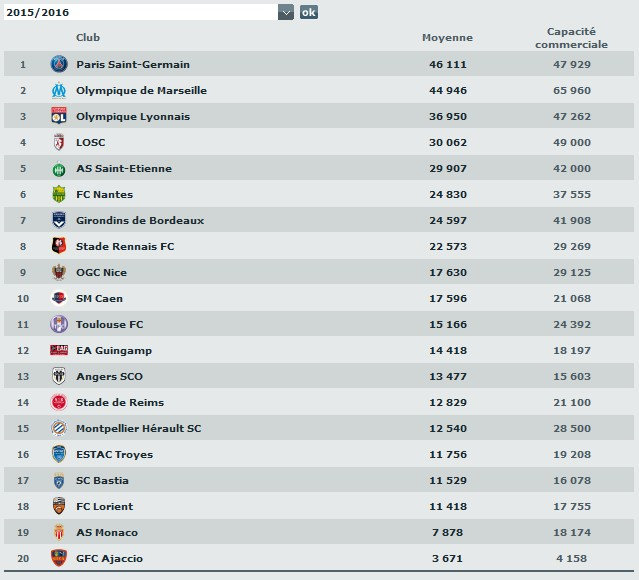Open the Girondins de Bordeaux link
639x580 pixels.
tap(140, 220)
